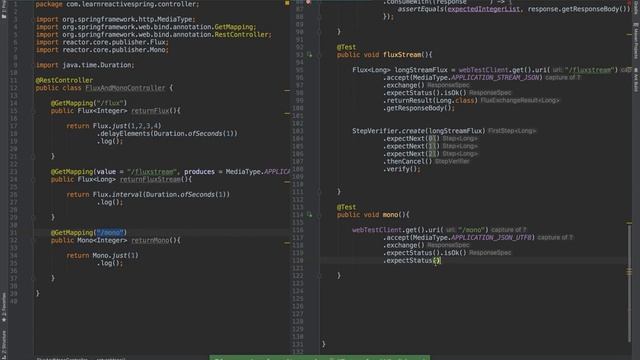Click Flux.just(1,2,3,4) return statement
This screenshot has width=640, height=360.
pos(114,126)
